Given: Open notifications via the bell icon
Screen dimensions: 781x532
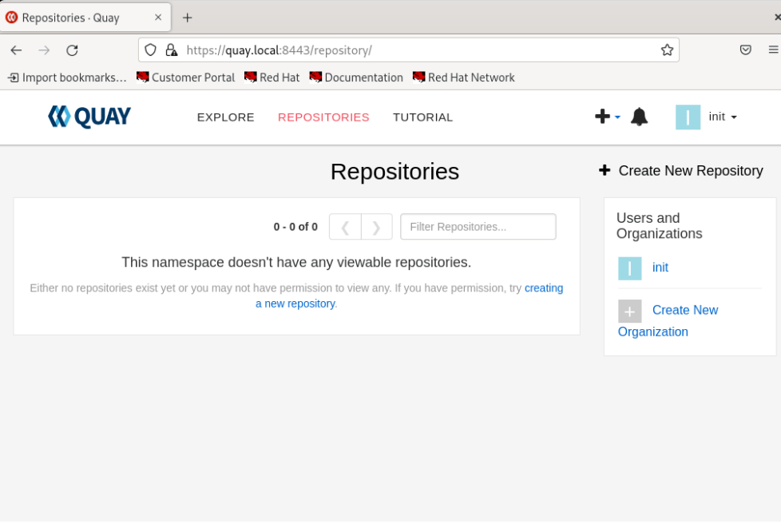Looking at the screenshot, I should (x=639, y=116).
